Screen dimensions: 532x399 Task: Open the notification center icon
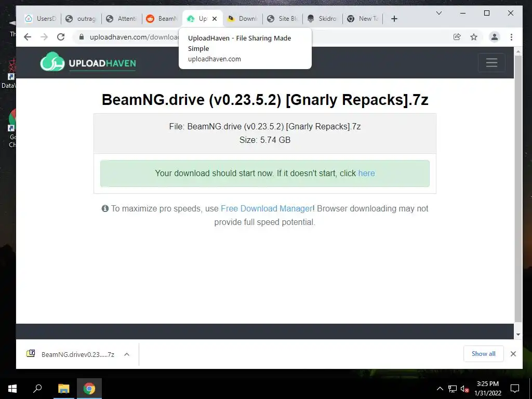click(x=515, y=389)
